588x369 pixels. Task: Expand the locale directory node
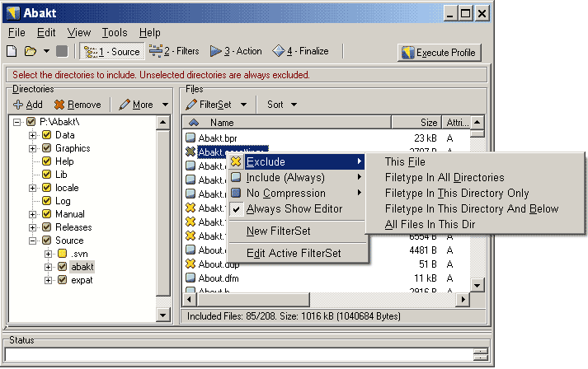click(x=33, y=188)
